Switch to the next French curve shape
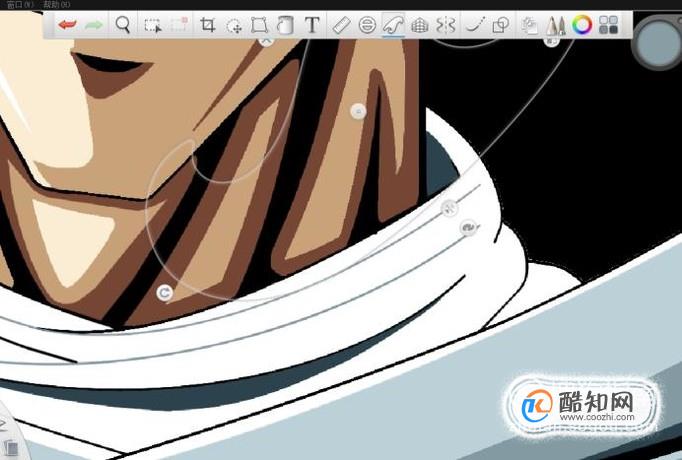Viewport: 682px width, 460px height. 468,227
